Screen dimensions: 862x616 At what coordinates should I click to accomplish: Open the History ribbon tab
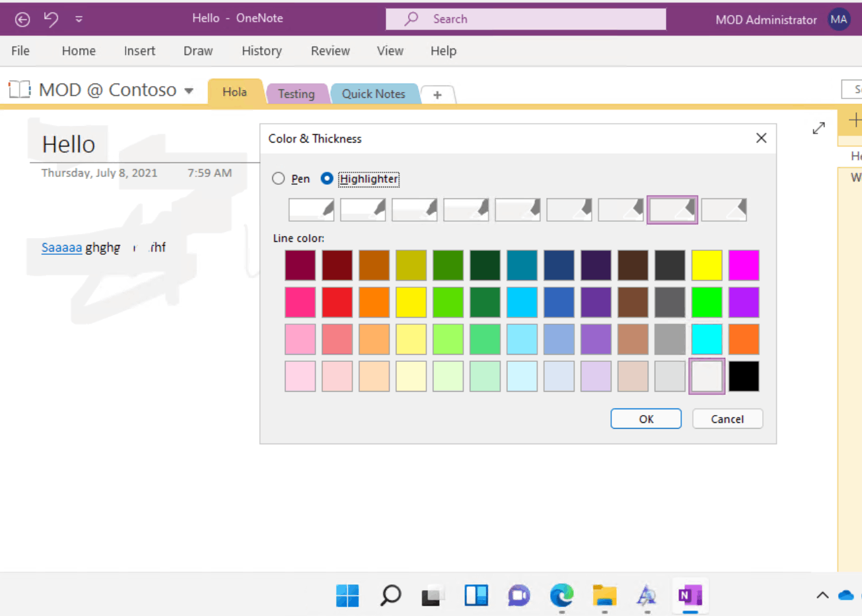point(261,51)
